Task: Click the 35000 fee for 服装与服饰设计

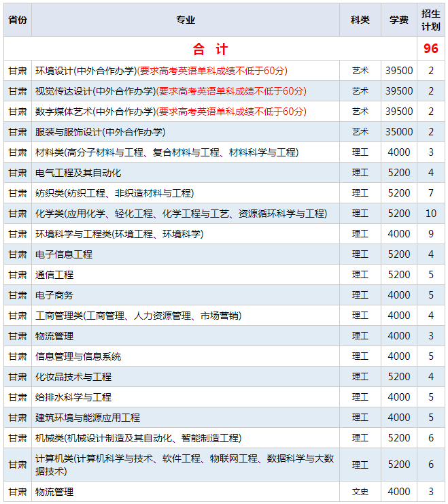Action: pyautogui.click(x=399, y=132)
